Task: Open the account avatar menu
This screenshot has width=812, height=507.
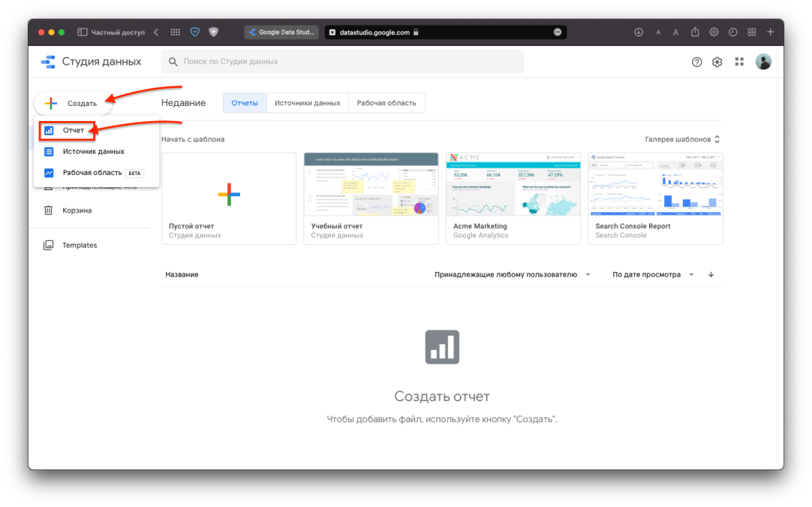Action: pos(762,62)
